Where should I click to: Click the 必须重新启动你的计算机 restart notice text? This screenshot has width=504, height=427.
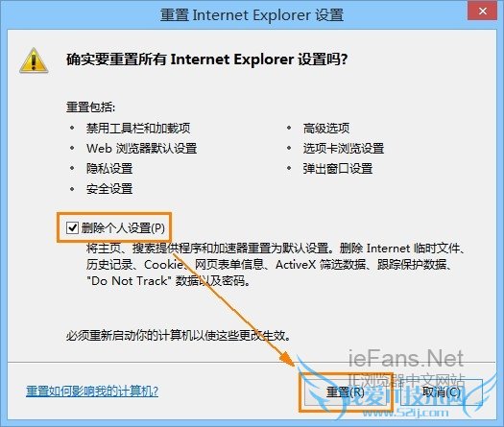[x=179, y=336]
